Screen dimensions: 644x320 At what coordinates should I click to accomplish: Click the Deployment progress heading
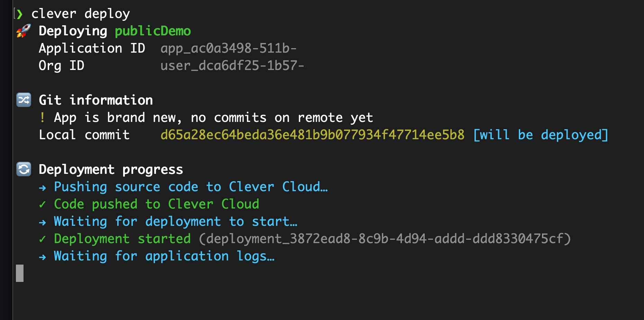coord(111,169)
